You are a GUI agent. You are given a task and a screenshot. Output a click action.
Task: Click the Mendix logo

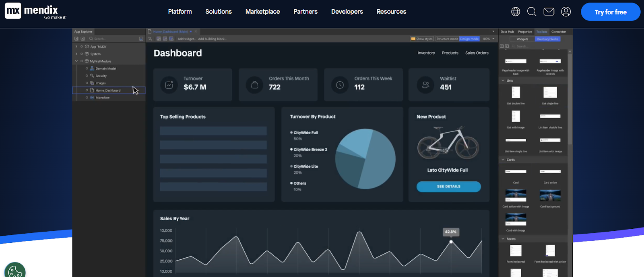35,12
